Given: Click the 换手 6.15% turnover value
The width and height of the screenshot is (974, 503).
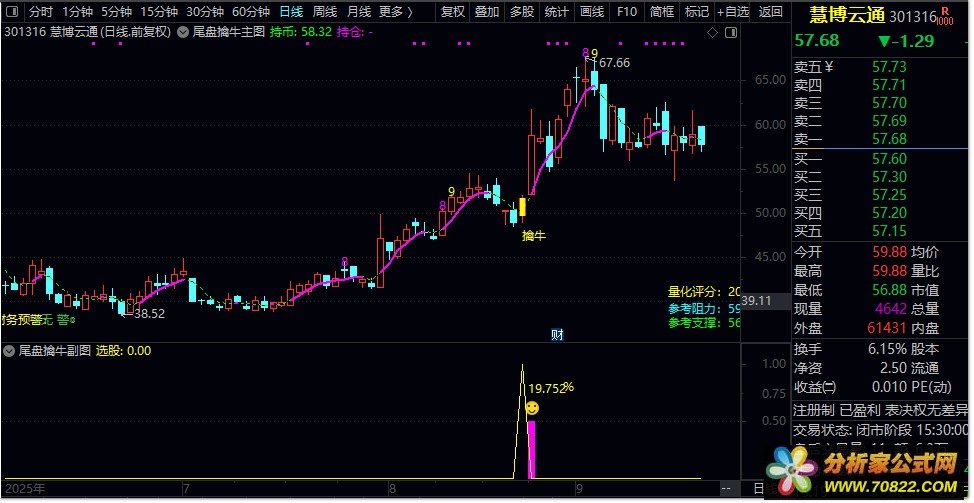Looking at the screenshot, I should coord(889,349).
